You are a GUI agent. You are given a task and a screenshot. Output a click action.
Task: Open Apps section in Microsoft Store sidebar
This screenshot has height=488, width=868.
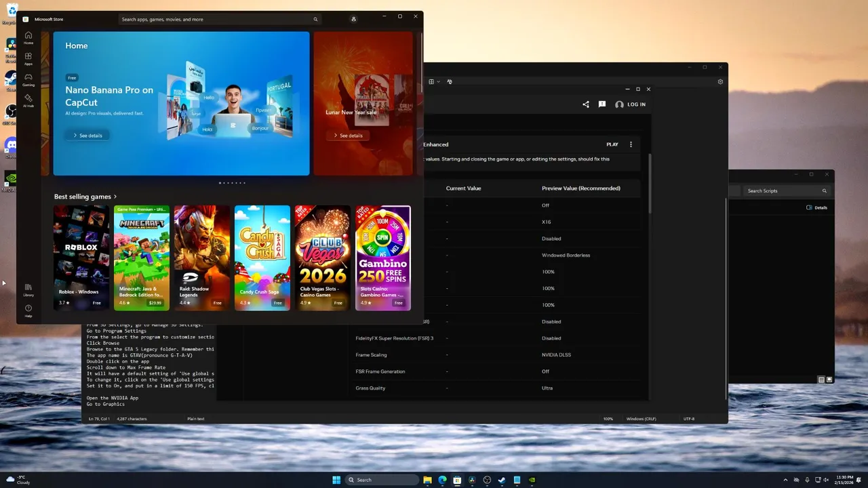28,59
